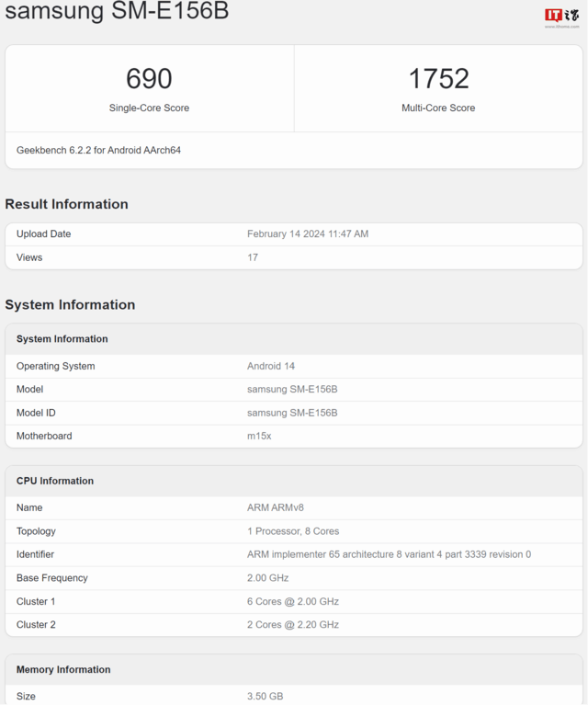Screen dimensions: 588x705
Task: Click the 1 Processor, 8 Cores topology value
Action: pos(292,531)
